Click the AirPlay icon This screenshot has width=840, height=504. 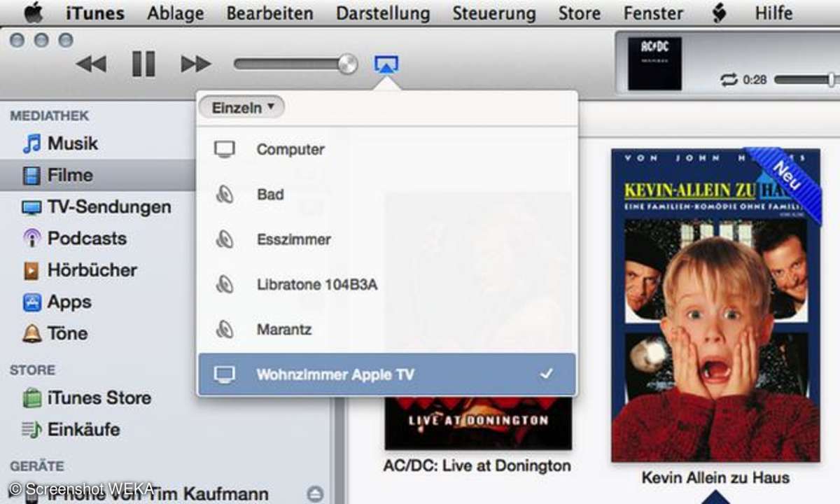[386, 64]
